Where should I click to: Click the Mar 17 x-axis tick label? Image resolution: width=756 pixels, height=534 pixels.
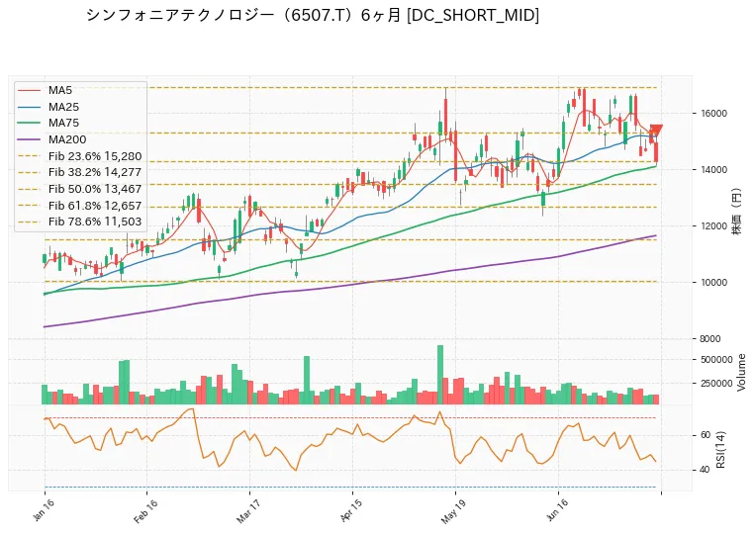248,511
